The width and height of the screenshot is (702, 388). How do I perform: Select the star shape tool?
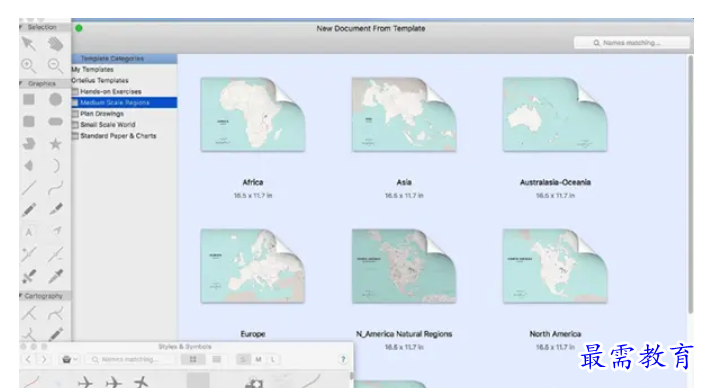point(56,144)
